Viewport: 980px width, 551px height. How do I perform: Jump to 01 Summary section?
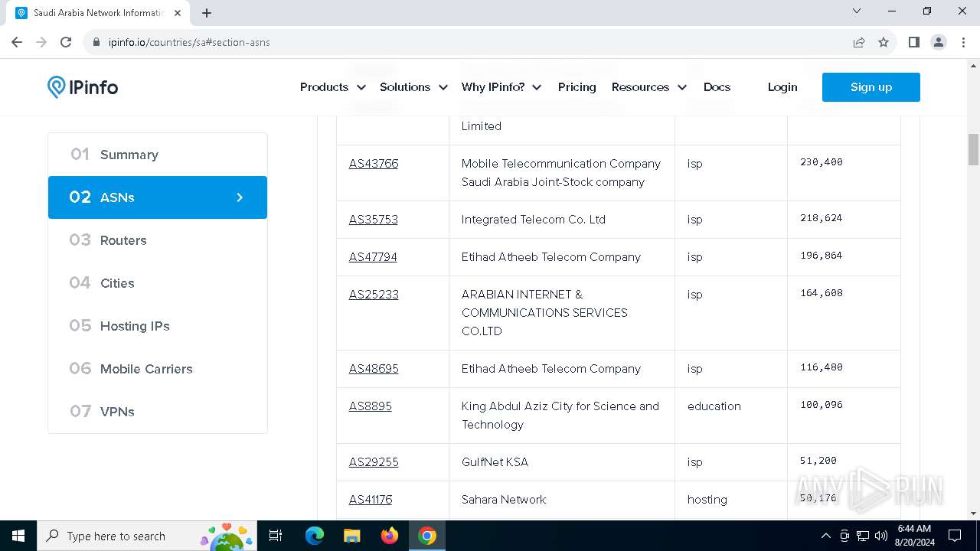click(158, 155)
